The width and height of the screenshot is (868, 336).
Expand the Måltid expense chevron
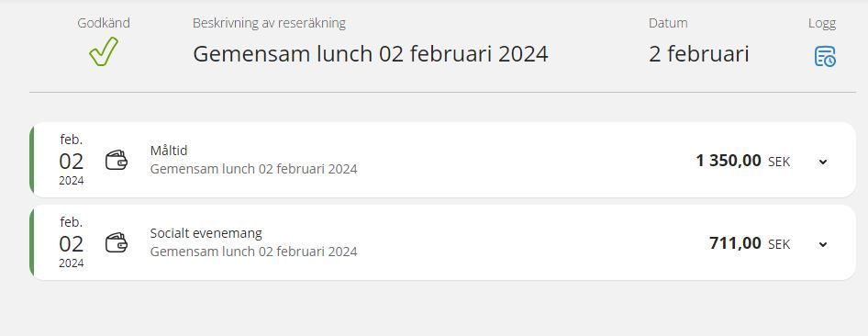click(823, 162)
